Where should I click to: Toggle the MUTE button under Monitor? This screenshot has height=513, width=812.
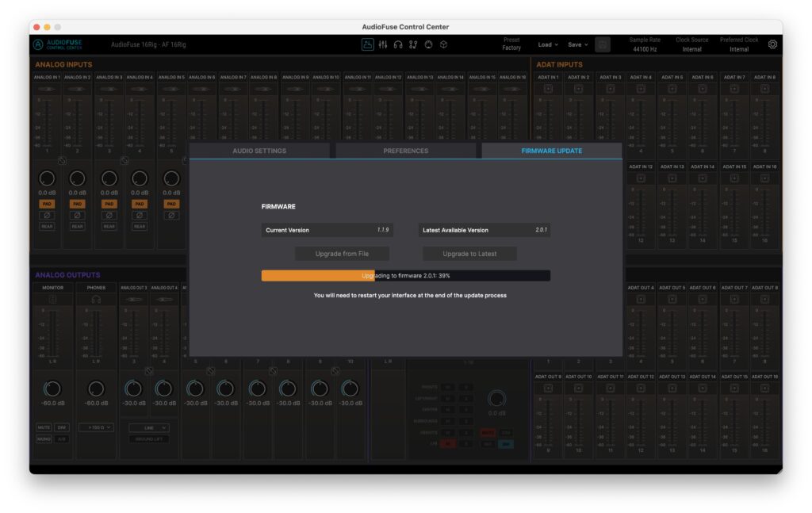point(44,427)
